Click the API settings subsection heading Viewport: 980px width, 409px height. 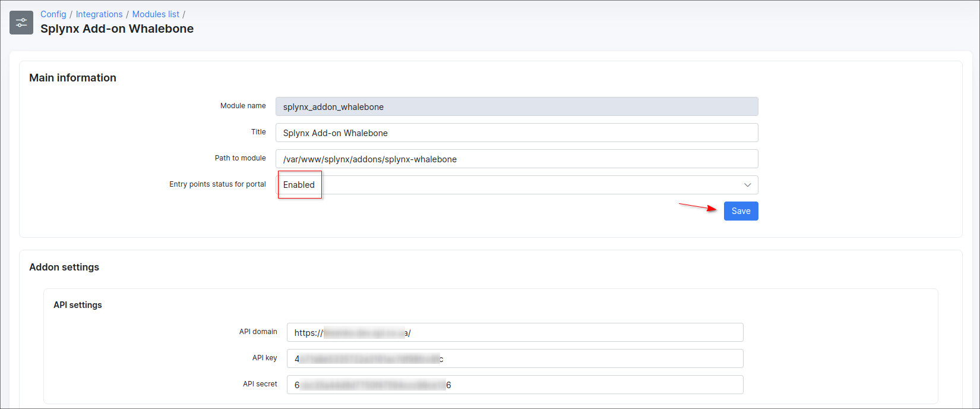pos(78,305)
